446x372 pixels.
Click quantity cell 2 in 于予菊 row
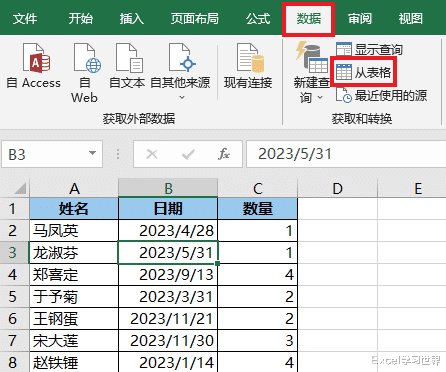point(257,297)
